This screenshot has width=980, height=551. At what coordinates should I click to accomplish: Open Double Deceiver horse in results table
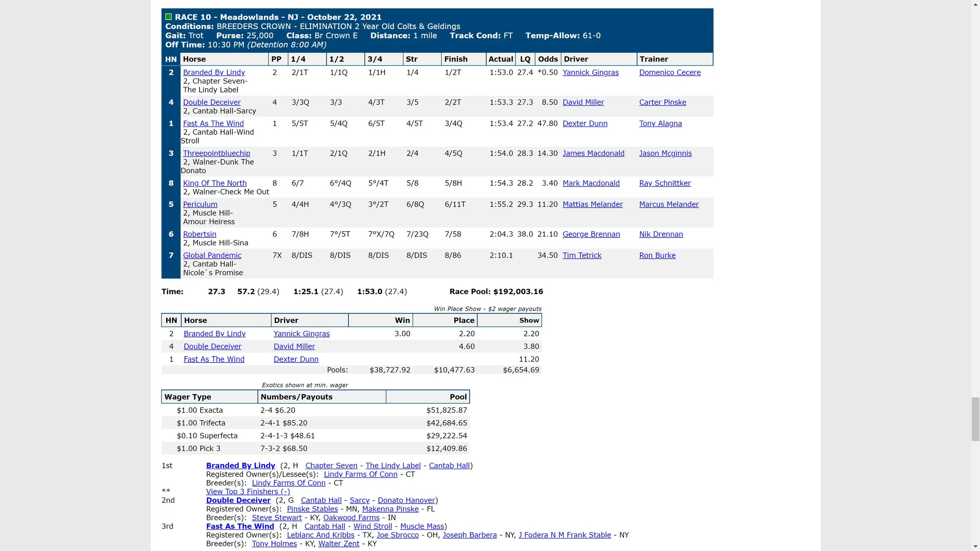212,102
